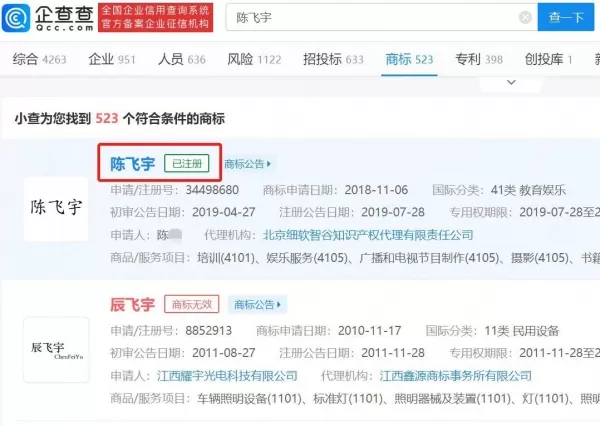Go to the 创投库 tab

coord(548,59)
